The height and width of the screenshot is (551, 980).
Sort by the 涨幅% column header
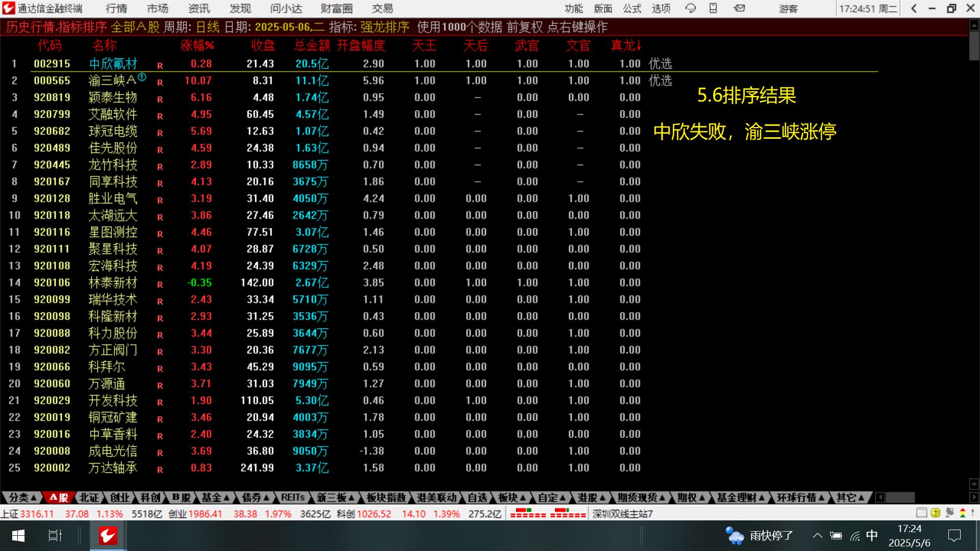click(x=197, y=46)
